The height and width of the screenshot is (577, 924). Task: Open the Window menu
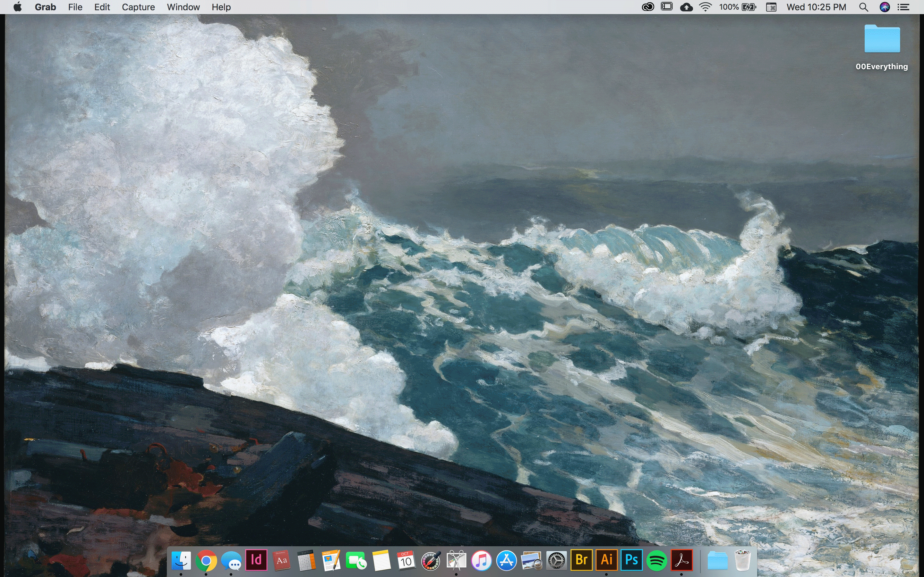[x=183, y=7]
